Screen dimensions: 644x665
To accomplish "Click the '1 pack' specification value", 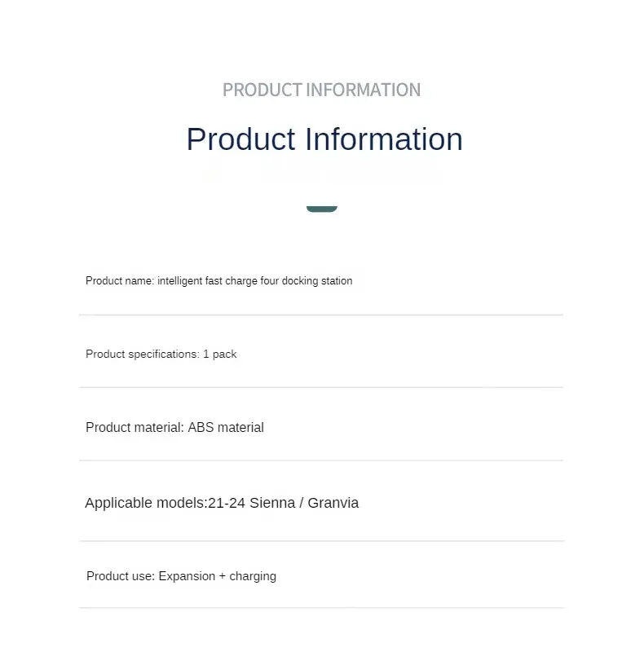I will coord(220,355).
